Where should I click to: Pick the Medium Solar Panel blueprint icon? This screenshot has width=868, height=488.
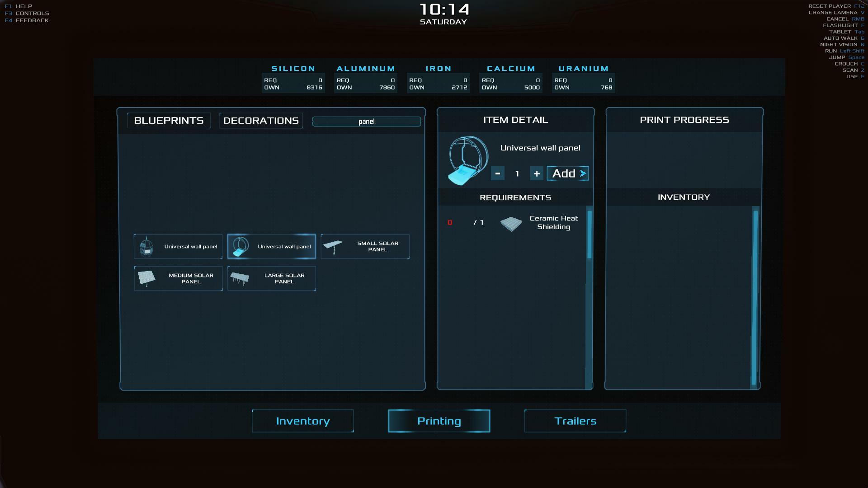(146, 278)
